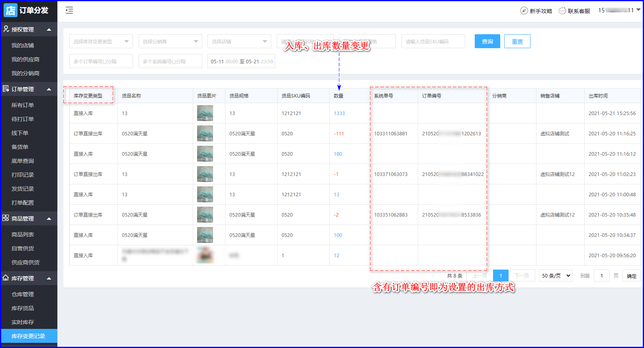644x348 pixels.
Task: Click timestamp 2021-05-20 09:56:20
Action: coord(612,256)
